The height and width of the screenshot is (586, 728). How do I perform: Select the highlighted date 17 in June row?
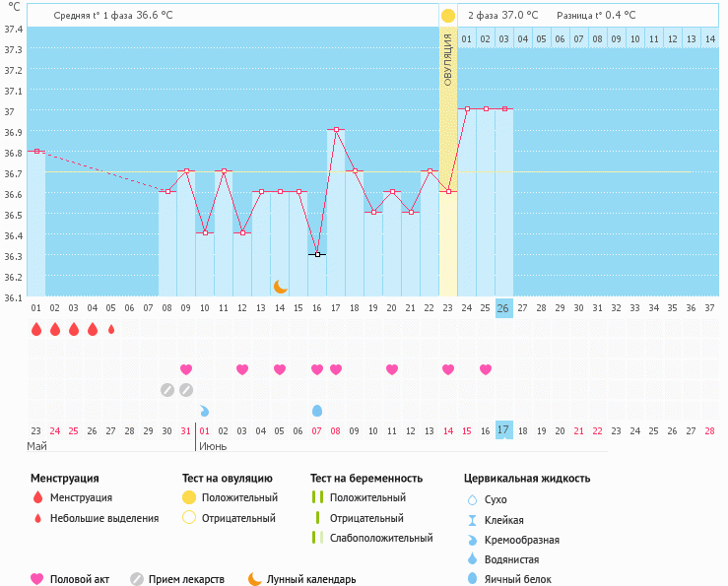(x=503, y=430)
